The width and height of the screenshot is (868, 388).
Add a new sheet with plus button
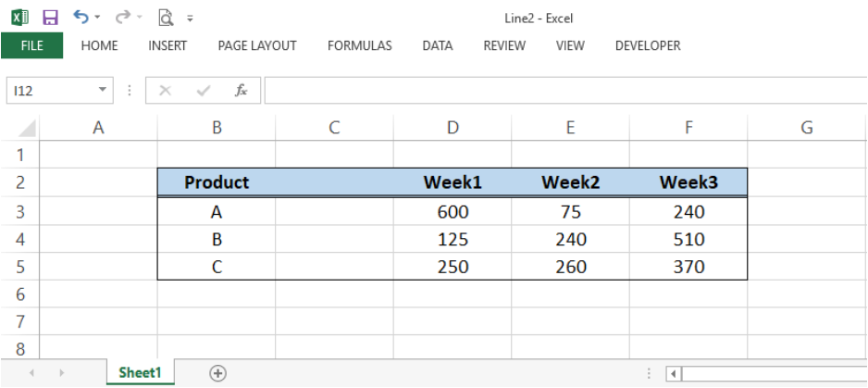[218, 373]
